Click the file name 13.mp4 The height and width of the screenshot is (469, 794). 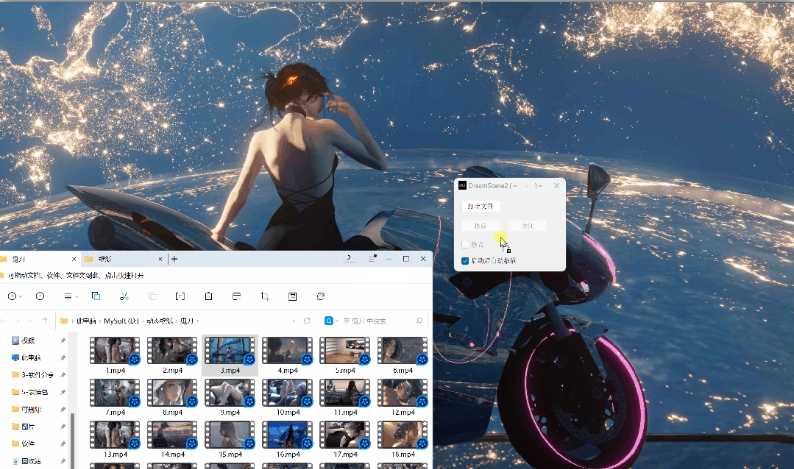[115, 455]
